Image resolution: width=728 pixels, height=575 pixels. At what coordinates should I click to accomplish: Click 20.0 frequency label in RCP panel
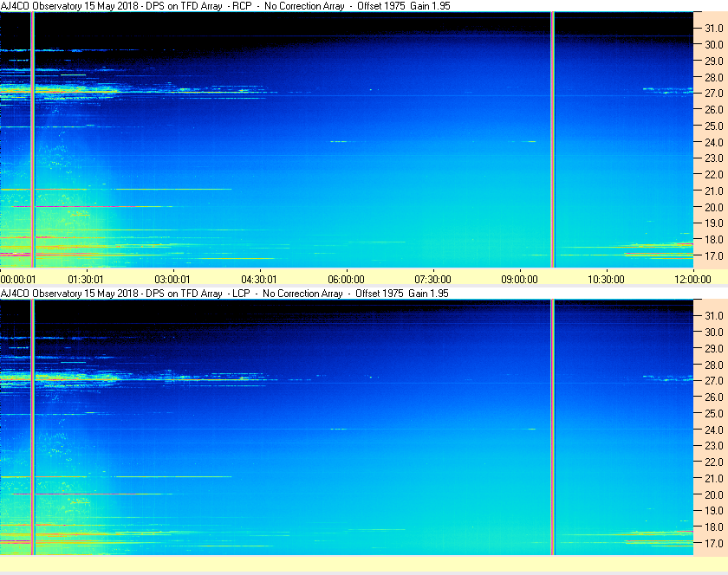[714, 207]
